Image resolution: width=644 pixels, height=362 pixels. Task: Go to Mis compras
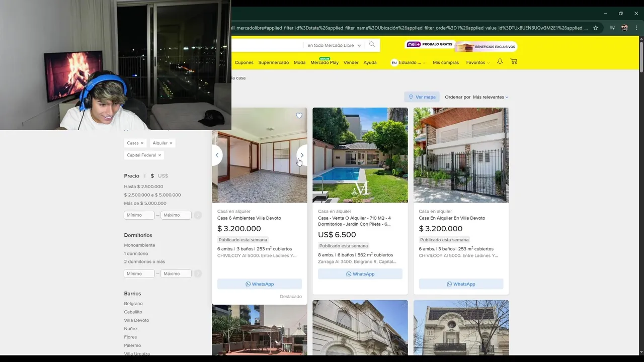pyautogui.click(x=446, y=62)
